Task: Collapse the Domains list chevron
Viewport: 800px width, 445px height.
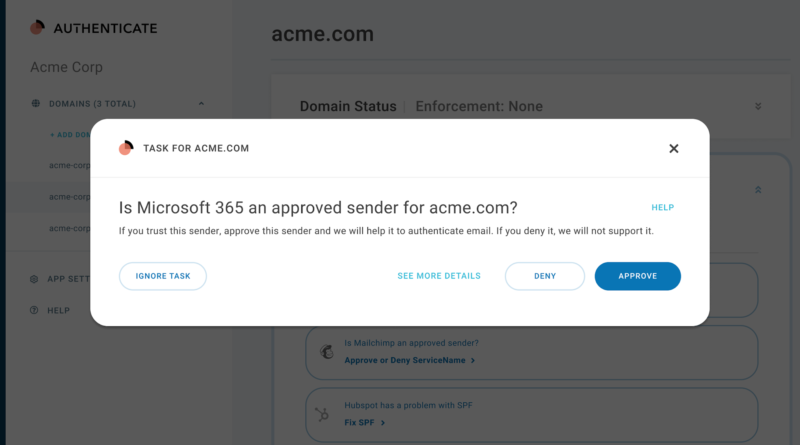Action: click(201, 104)
